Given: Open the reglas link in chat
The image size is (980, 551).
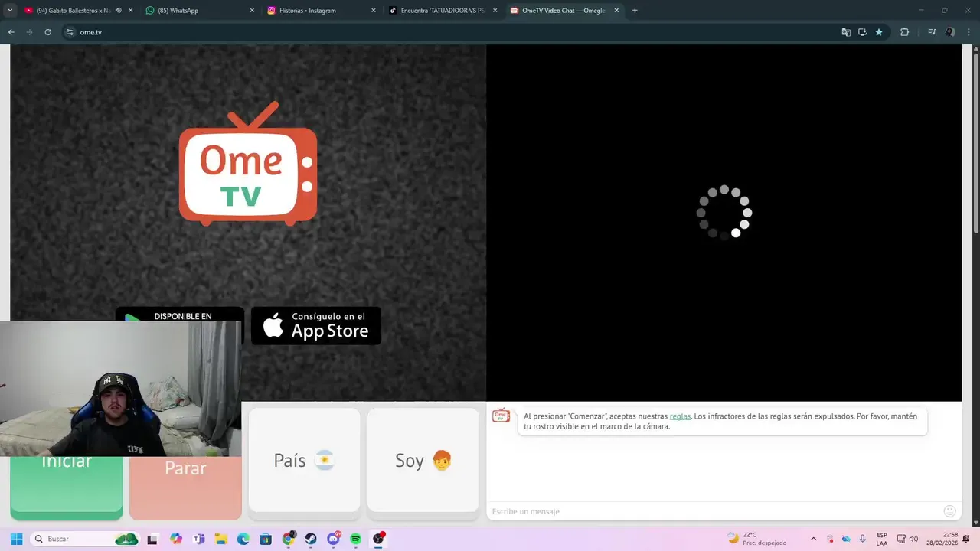Looking at the screenshot, I should (680, 416).
